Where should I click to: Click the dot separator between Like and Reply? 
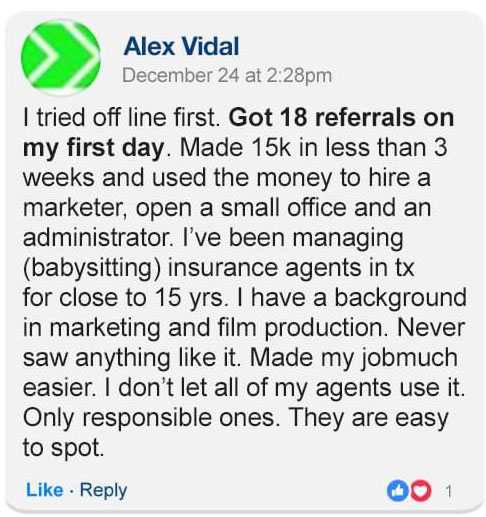click(72, 491)
